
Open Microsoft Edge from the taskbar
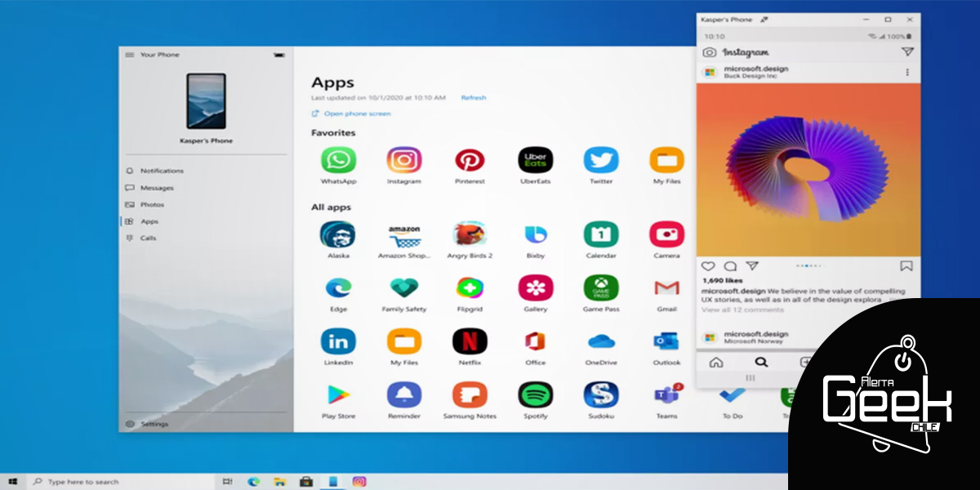pyautogui.click(x=253, y=482)
